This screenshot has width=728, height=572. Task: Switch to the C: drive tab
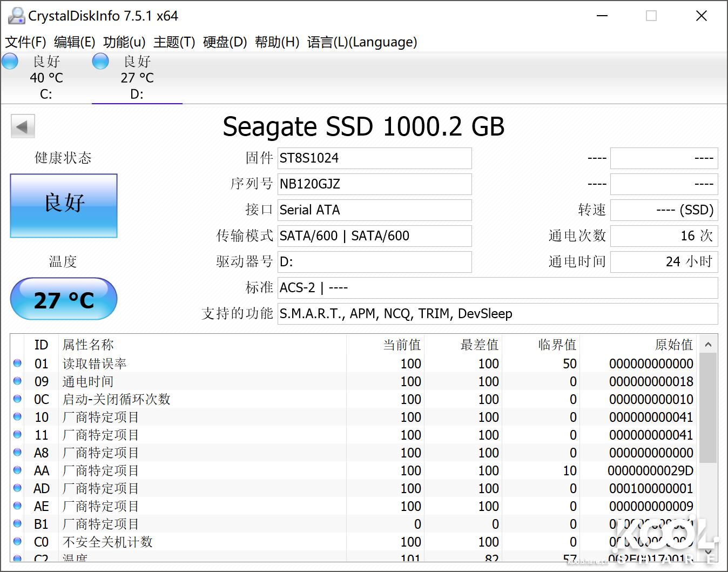pos(45,78)
